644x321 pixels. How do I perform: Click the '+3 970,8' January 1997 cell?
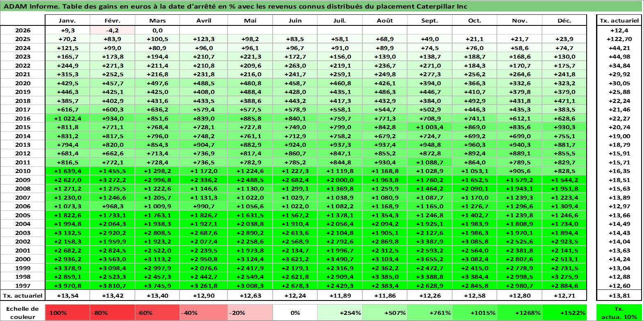(67, 286)
